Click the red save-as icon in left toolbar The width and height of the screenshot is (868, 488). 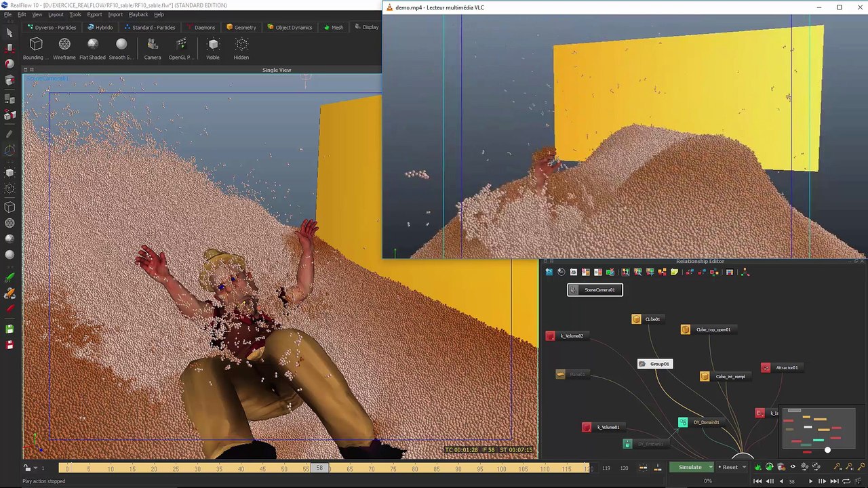[x=9, y=345]
